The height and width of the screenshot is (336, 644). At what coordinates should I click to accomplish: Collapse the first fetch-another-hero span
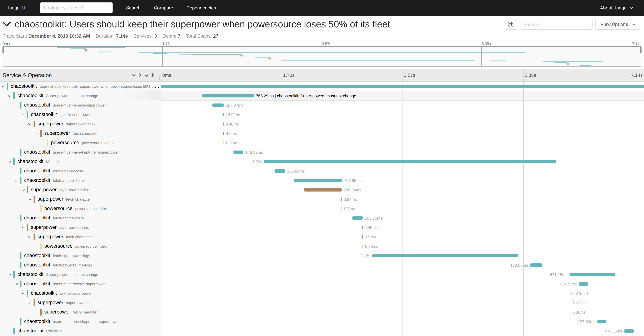point(16,181)
